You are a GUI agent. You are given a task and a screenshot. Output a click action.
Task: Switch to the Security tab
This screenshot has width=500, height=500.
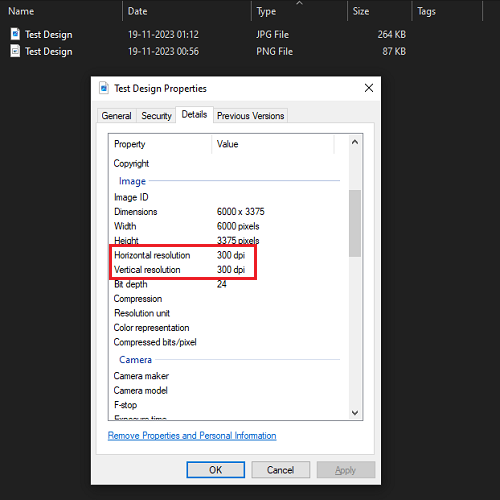156,116
